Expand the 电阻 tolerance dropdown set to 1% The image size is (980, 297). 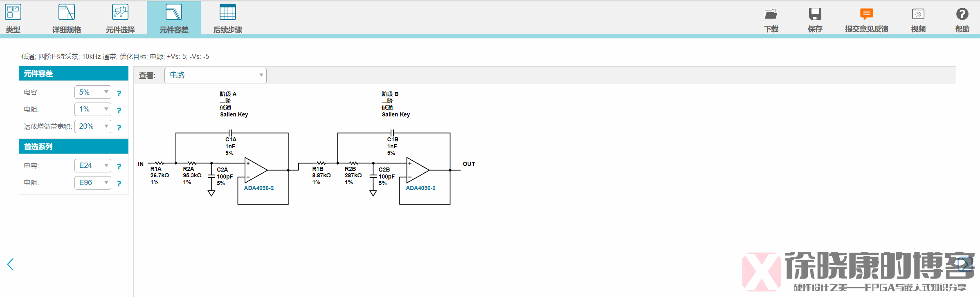pos(93,109)
